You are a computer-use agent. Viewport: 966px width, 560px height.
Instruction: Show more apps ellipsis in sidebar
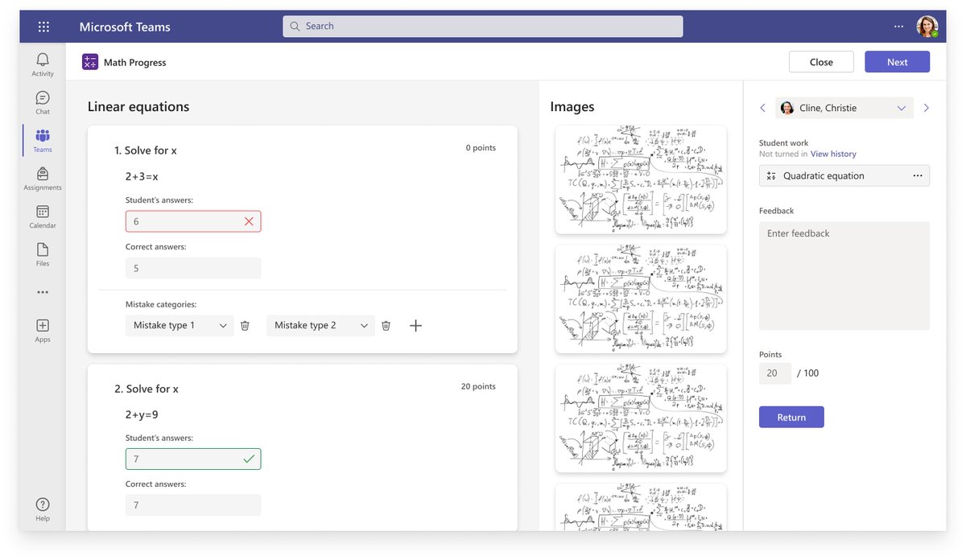pyautogui.click(x=43, y=292)
